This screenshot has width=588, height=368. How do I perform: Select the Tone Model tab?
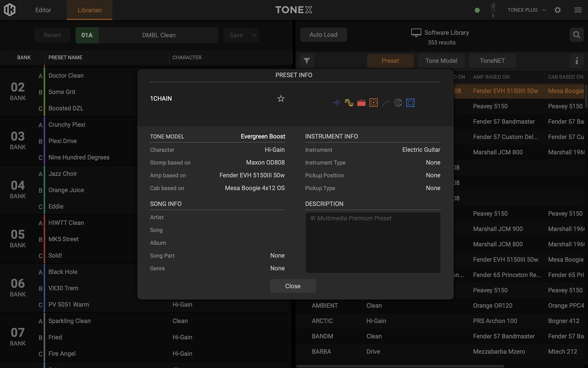[441, 61]
